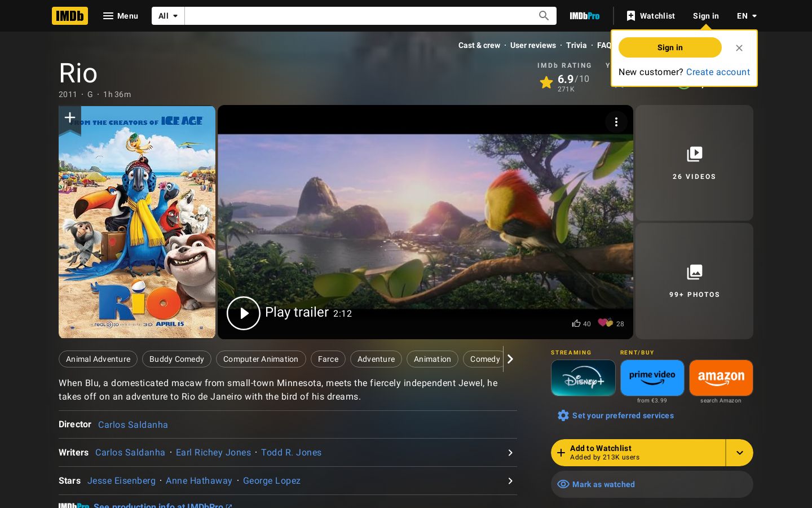Go to the IMDb home logo

(70, 16)
